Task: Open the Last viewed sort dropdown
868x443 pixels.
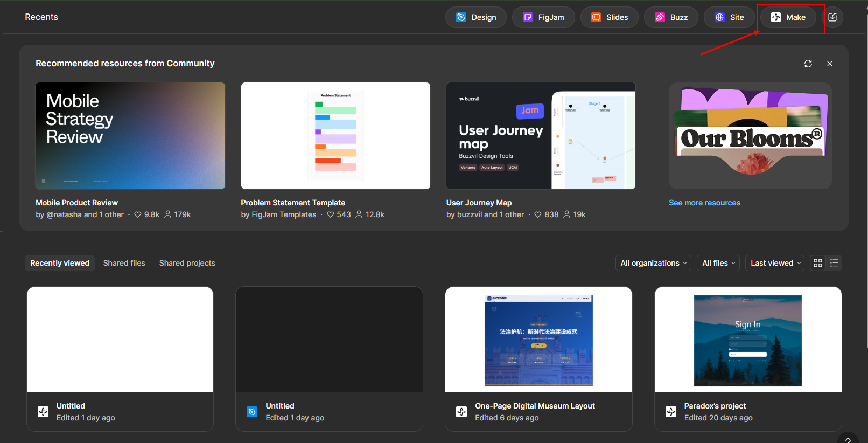Action: coord(775,263)
